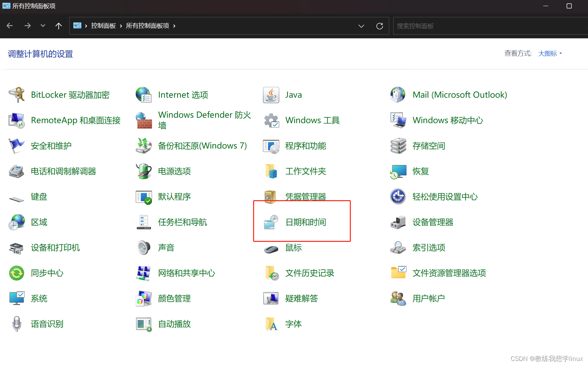Open the 电话和调制解调器 phone icon
Screen dimensions: 588x365
click(17, 171)
